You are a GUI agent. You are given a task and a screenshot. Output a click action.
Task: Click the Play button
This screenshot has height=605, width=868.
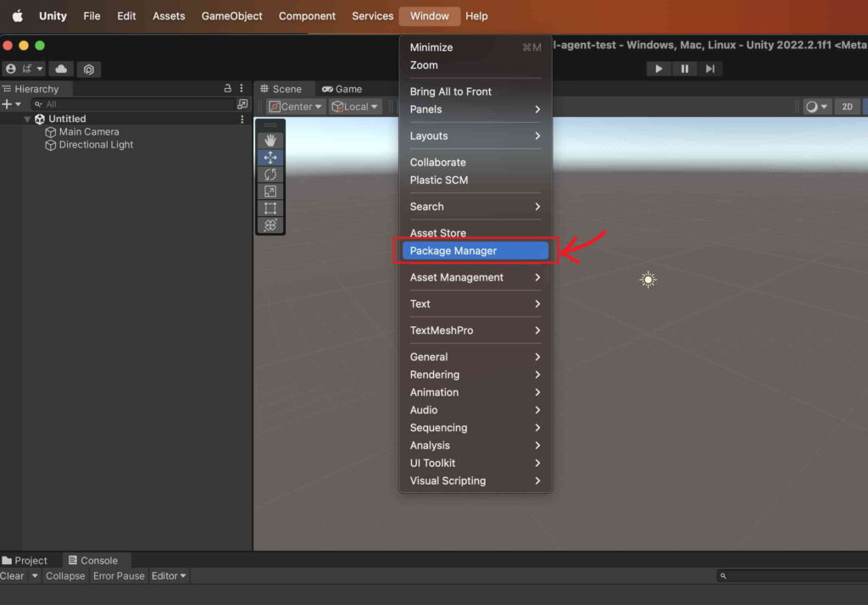(659, 69)
